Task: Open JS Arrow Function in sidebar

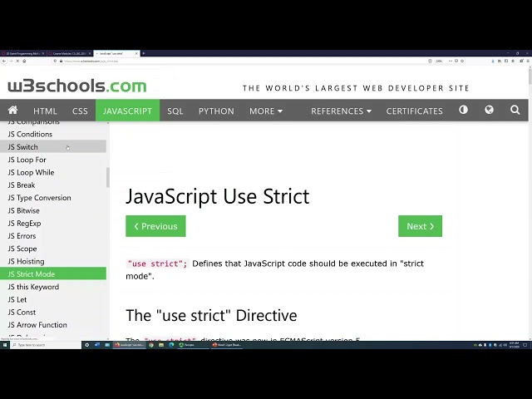Action: click(x=53, y=325)
